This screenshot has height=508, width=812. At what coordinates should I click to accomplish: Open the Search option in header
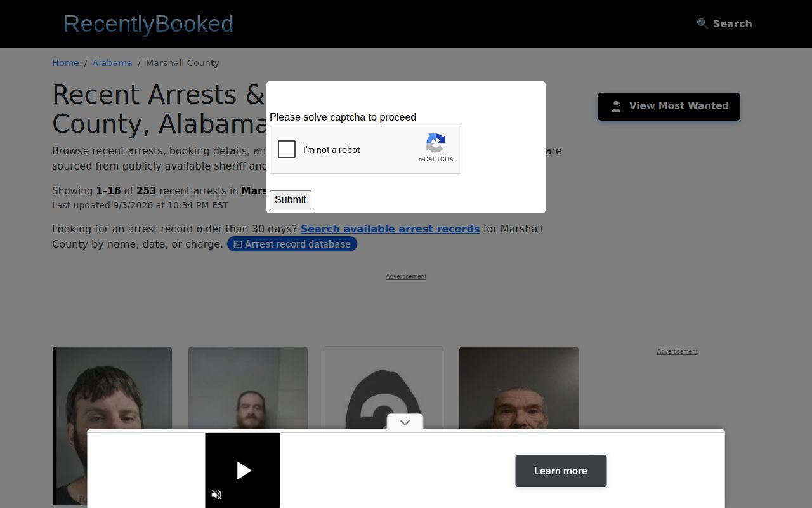coord(724,23)
